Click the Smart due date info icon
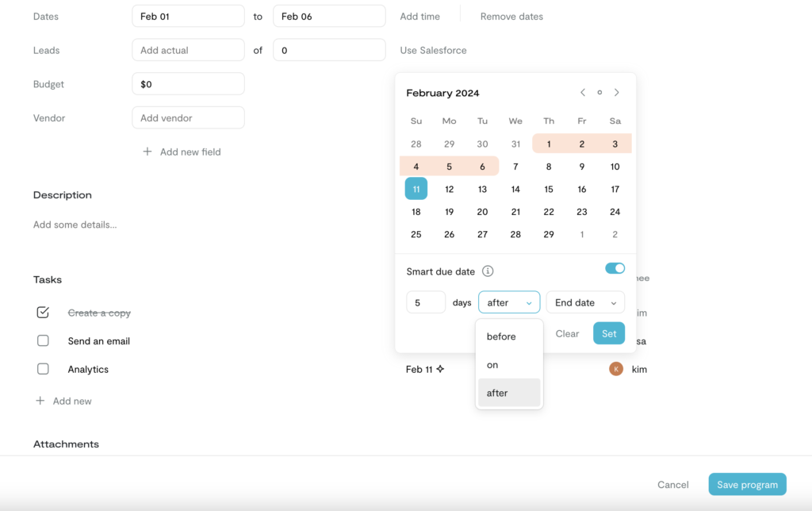Screen dimensions: 812x511 point(488,271)
